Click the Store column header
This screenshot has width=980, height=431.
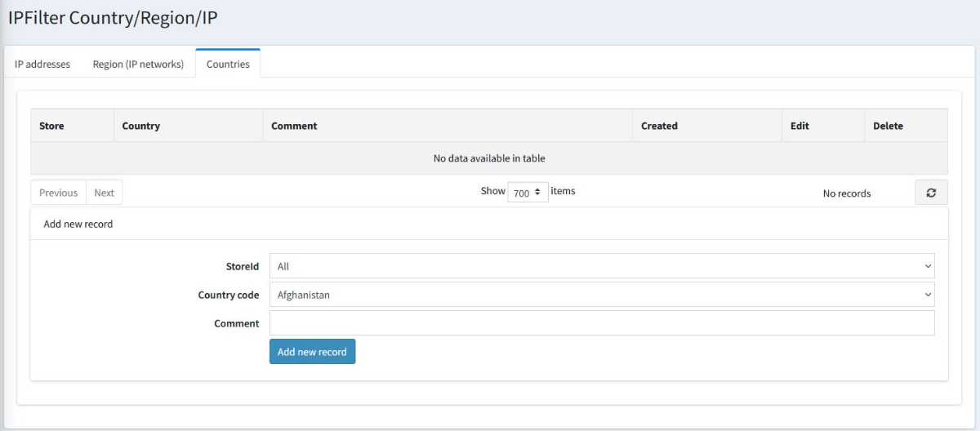click(51, 126)
